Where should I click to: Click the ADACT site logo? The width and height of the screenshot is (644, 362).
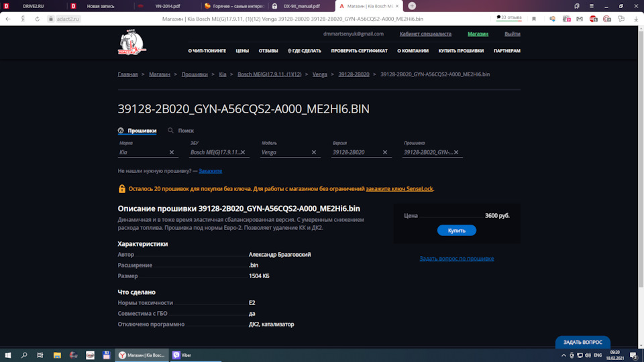tap(132, 42)
